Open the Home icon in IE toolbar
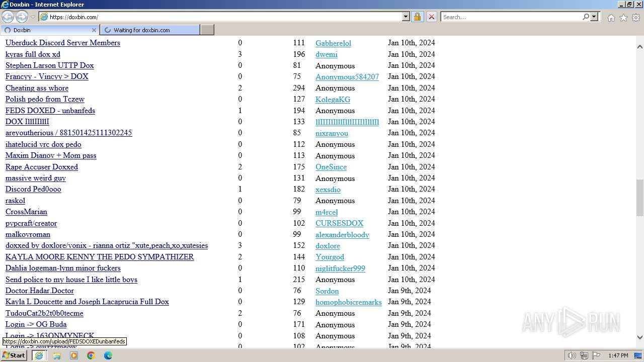Image resolution: width=644 pixels, height=362 pixels. tap(611, 18)
